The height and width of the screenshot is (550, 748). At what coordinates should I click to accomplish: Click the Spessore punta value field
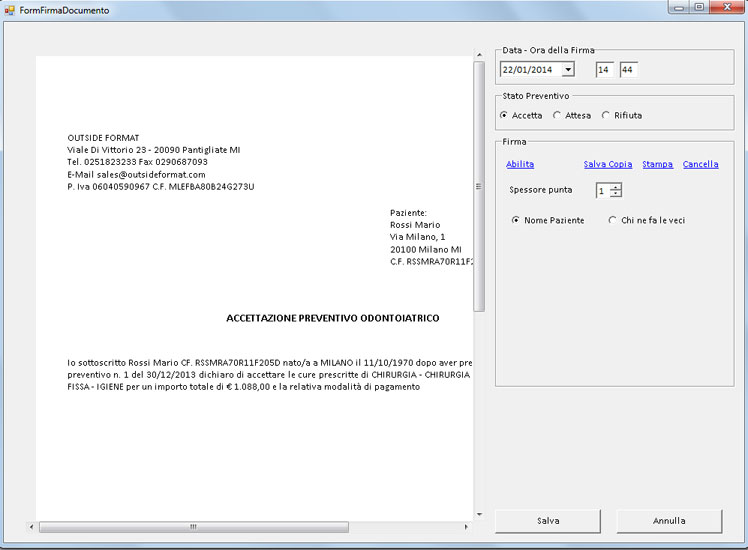603,190
